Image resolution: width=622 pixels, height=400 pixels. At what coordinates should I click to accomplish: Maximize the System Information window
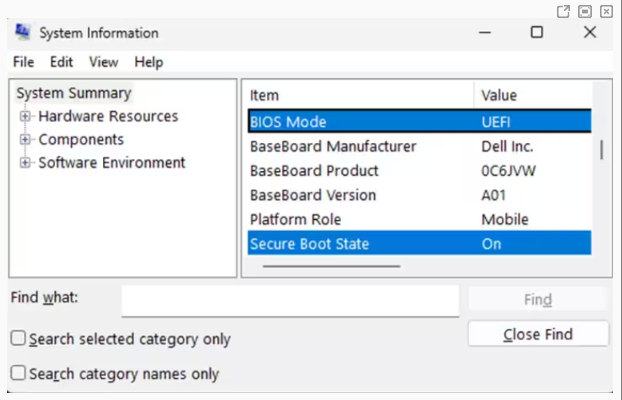tap(537, 33)
